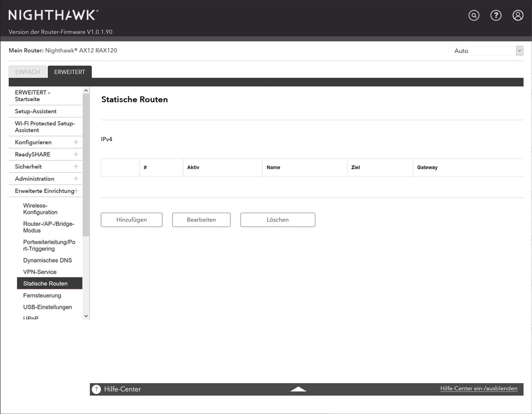
Task: Expand the Sicherheit section
Action: tap(76, 167)
